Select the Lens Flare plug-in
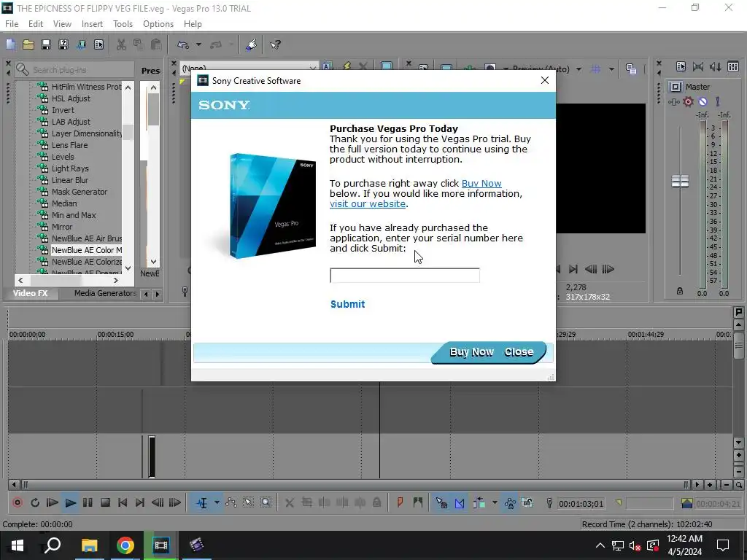Screen dimensions: 747x560 click(69, 145)
